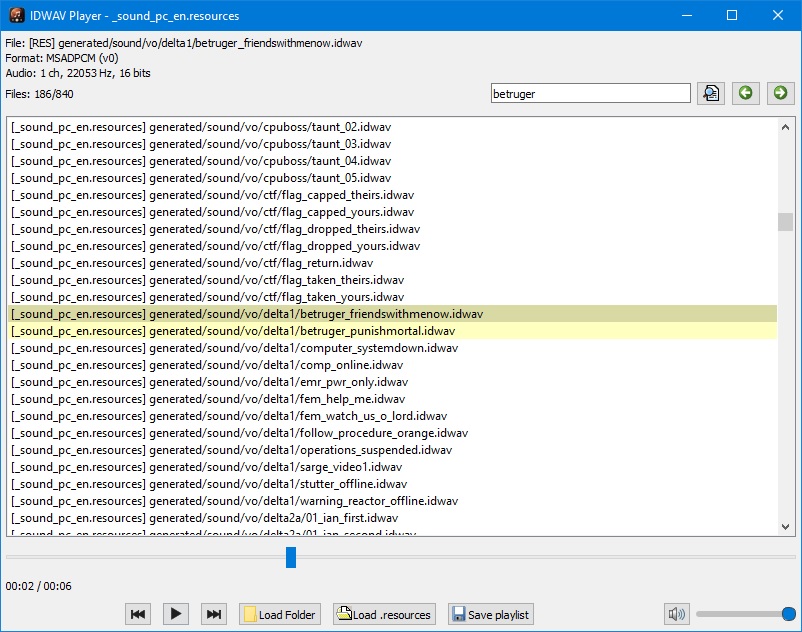Click the search field containing betruger
This screenshot has width=802, height=632.
pos(590,93)
